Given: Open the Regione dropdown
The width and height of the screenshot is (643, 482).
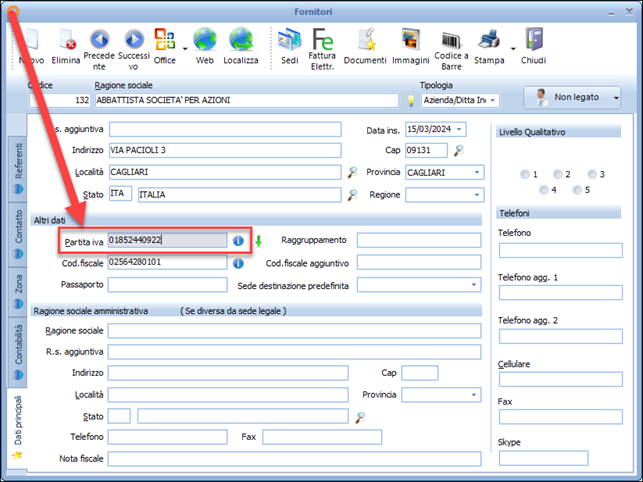Looking at the screenshot, I should coord(477,195).
